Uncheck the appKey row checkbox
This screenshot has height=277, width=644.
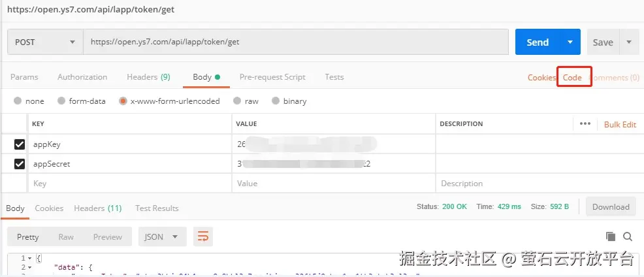click(20, 144)
